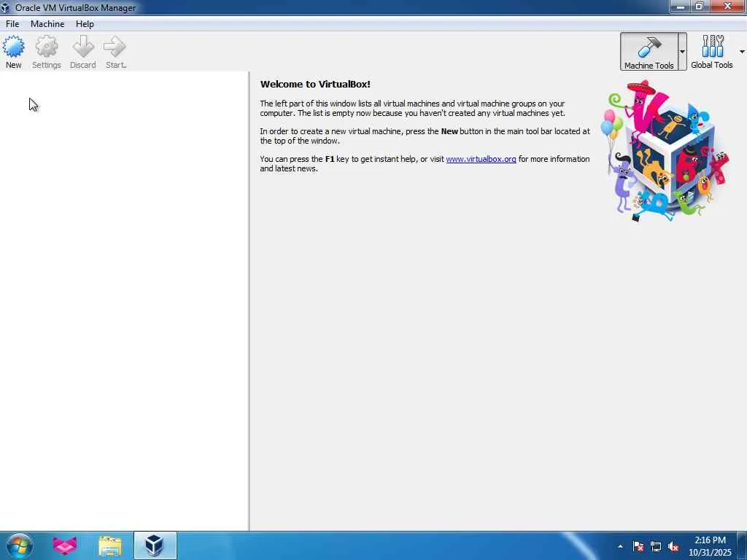This screenshot has height=560, width=747.
Task: Open the Global Tools button
Action: pyautogui.click(x=712, y=52)
